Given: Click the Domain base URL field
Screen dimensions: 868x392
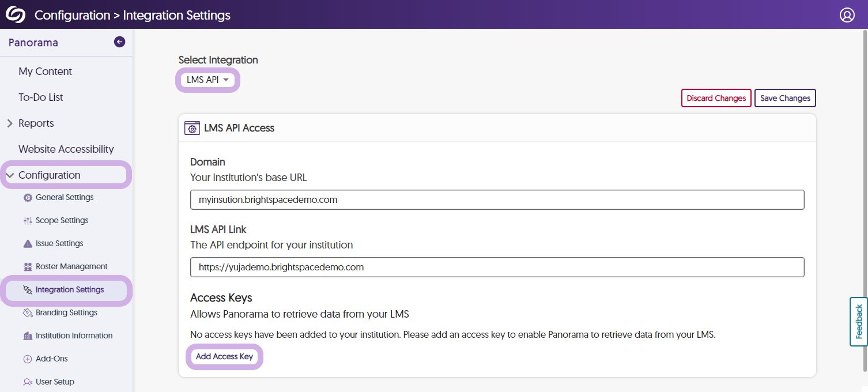Looking at the screenshot, I should (x=497, y=200).
